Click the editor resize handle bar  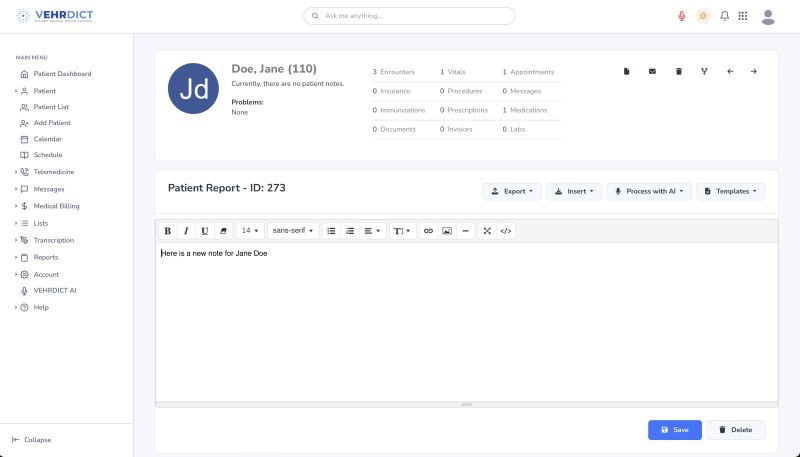pos(466,404)
